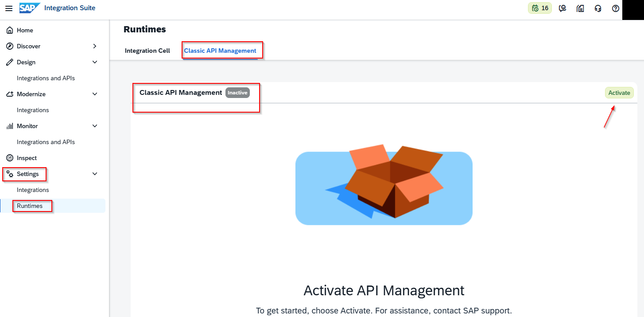The image size is (644, 317).
Task: Click the Activate button
Action: point(619,93)
